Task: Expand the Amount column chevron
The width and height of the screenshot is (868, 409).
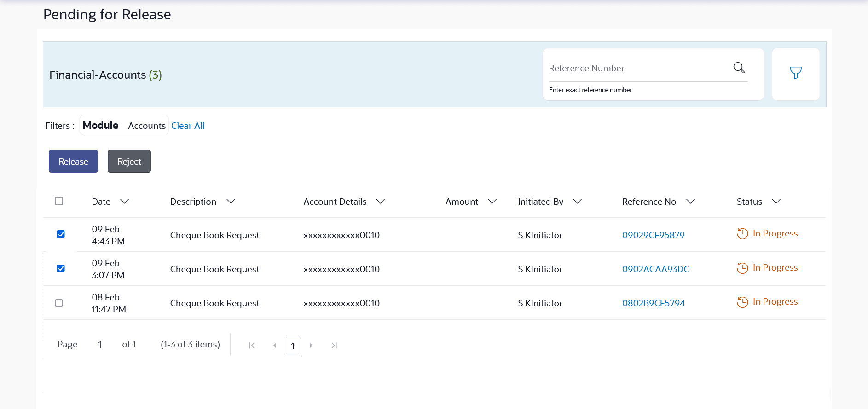Action: [492, 202]
